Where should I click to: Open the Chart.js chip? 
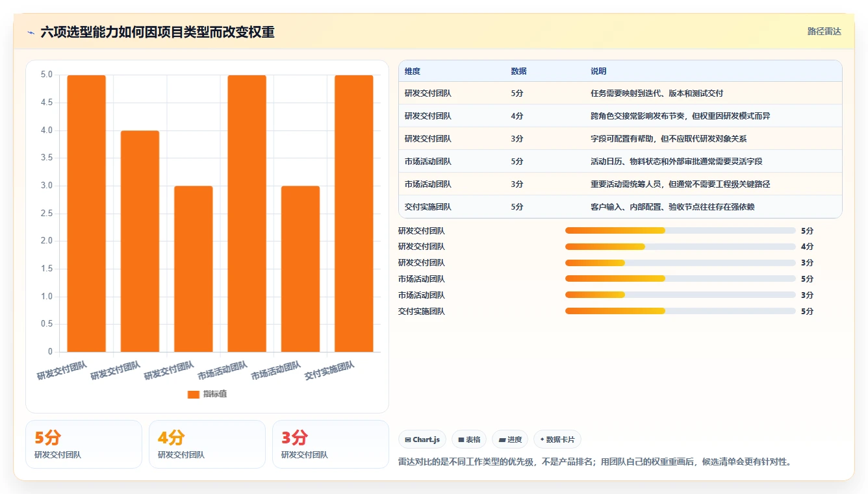[422, 439]
